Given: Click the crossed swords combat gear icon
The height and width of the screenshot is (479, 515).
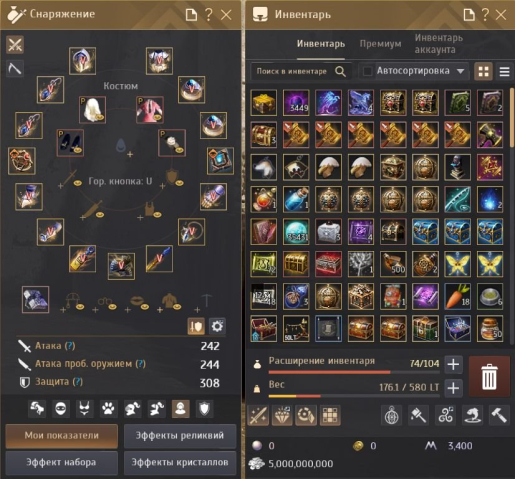Looking at the screenshot, I should [x=15, y=45].
